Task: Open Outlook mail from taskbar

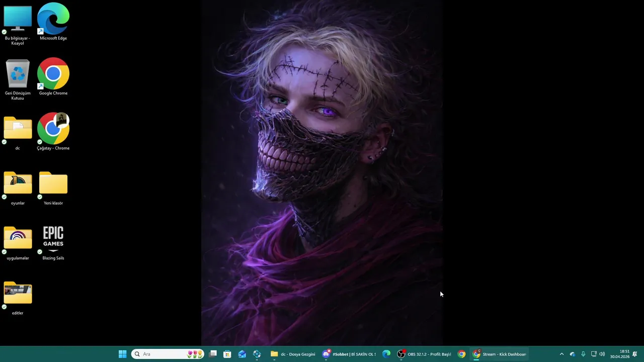Action: (242, 354)
